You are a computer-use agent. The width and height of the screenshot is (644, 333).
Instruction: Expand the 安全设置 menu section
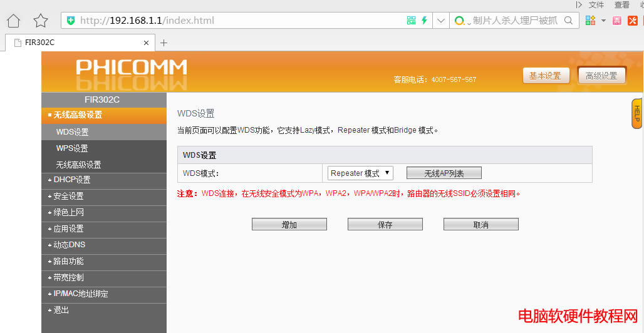pyautogui.click(x=68, y=197)
